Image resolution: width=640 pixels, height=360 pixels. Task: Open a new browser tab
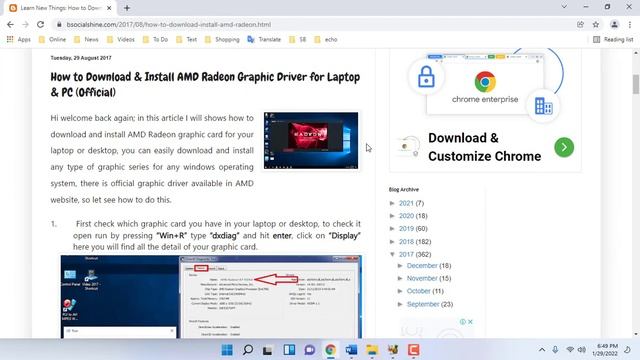(x=127, y=8)
